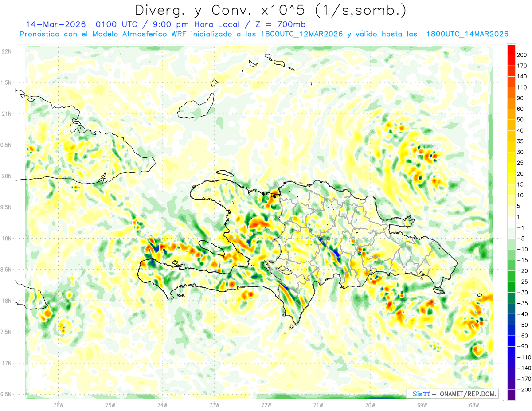This screenshot has height=411, width=532.
Task: Click the "70W" longitude label
Action: (370, 405)
